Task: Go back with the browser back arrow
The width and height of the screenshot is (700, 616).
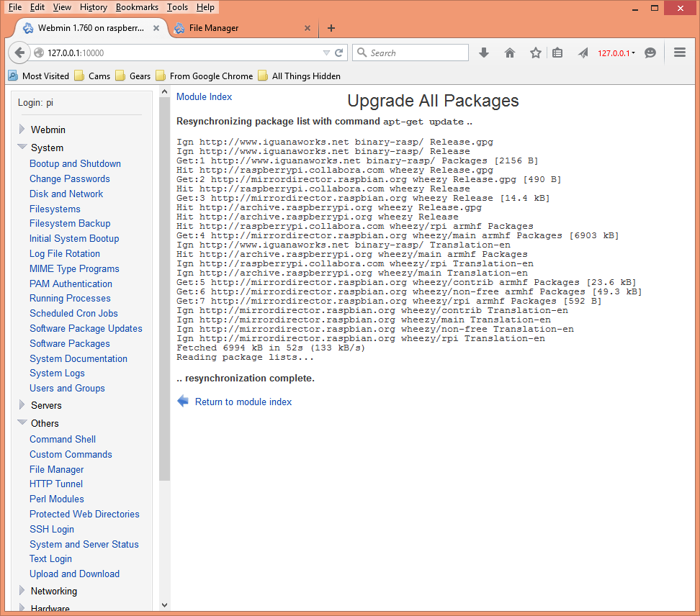Action: pyautogui.click(x=19, y=53)
